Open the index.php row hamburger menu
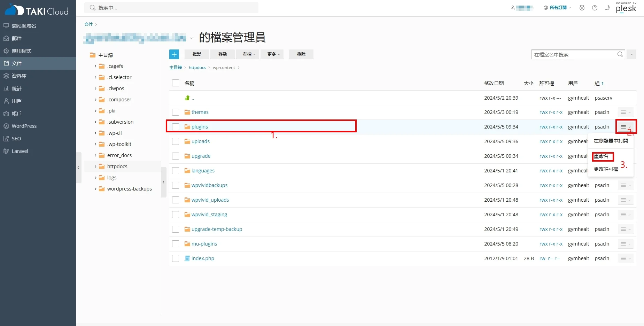 626,258
